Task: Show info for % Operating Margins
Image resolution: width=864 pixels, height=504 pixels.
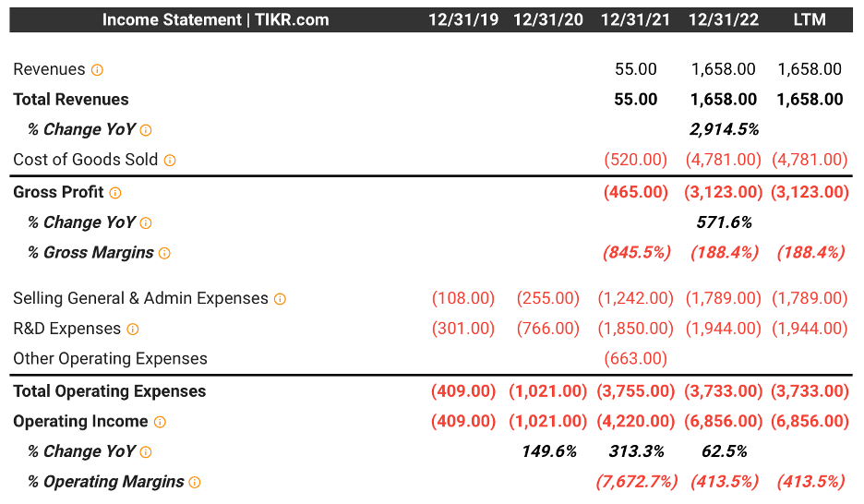Action: 195,482
